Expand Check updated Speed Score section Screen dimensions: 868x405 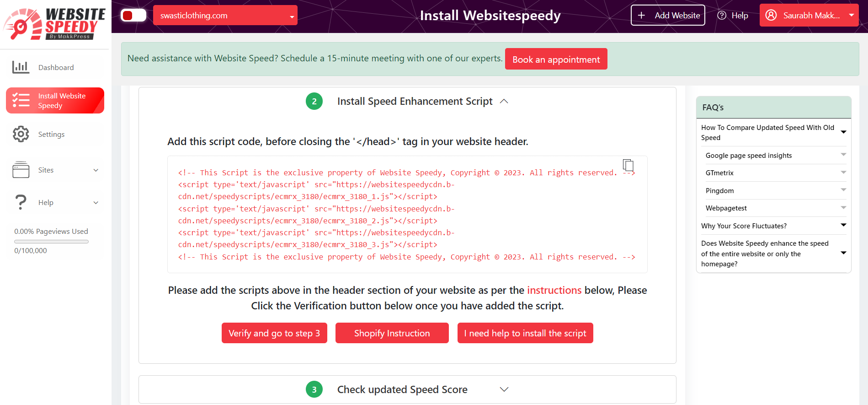click(504, 389)
